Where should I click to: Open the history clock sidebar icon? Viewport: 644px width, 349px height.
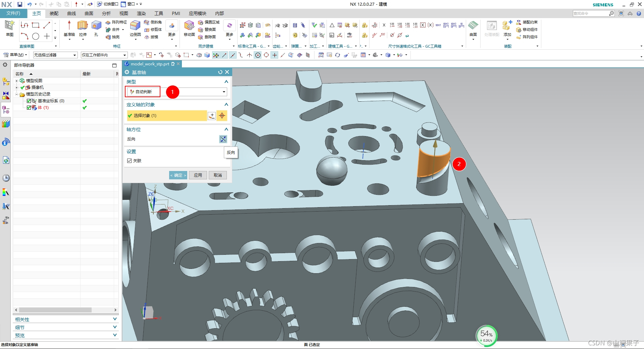[6, 178]
